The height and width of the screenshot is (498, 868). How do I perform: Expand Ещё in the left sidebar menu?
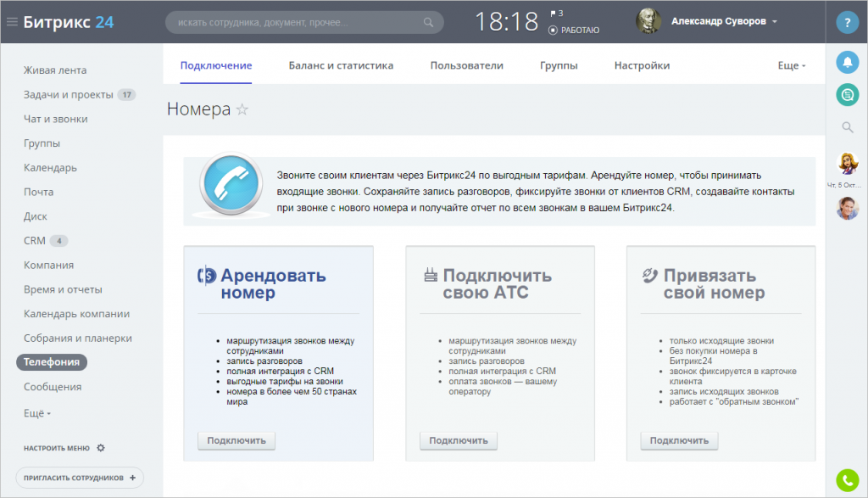coord(37,413)
